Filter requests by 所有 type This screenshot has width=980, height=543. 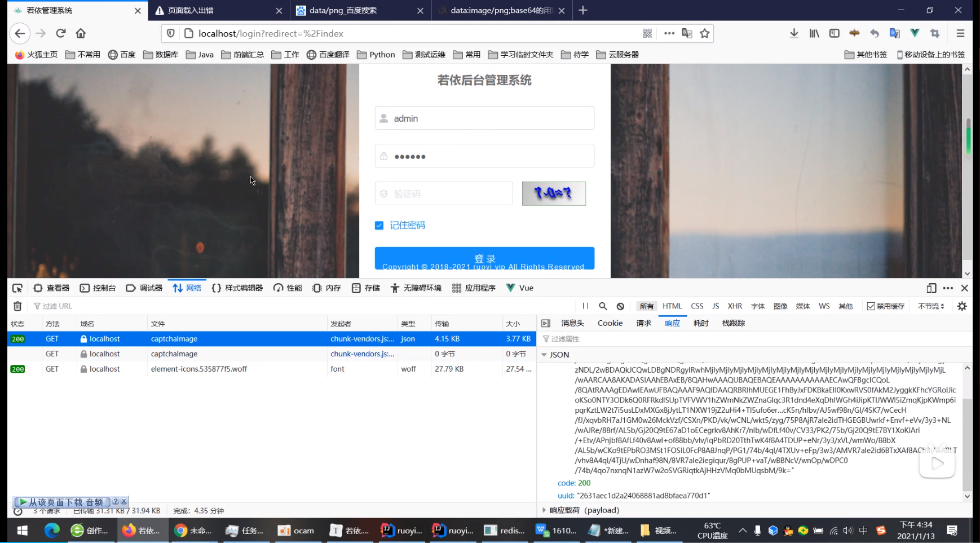click(x=647, y=306)
